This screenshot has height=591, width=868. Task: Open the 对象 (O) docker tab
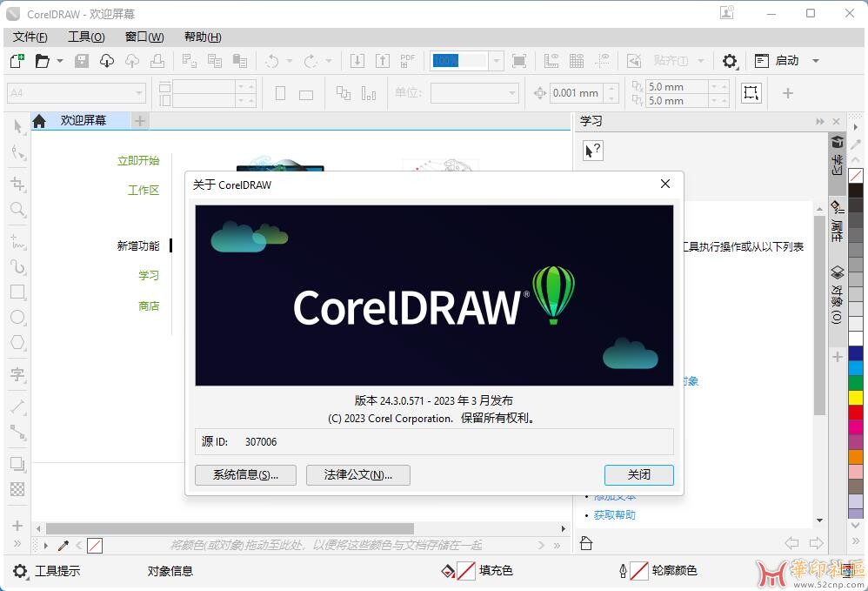837,295
